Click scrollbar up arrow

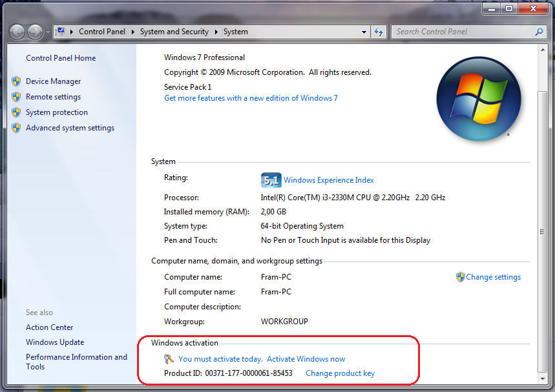point(543,50)
